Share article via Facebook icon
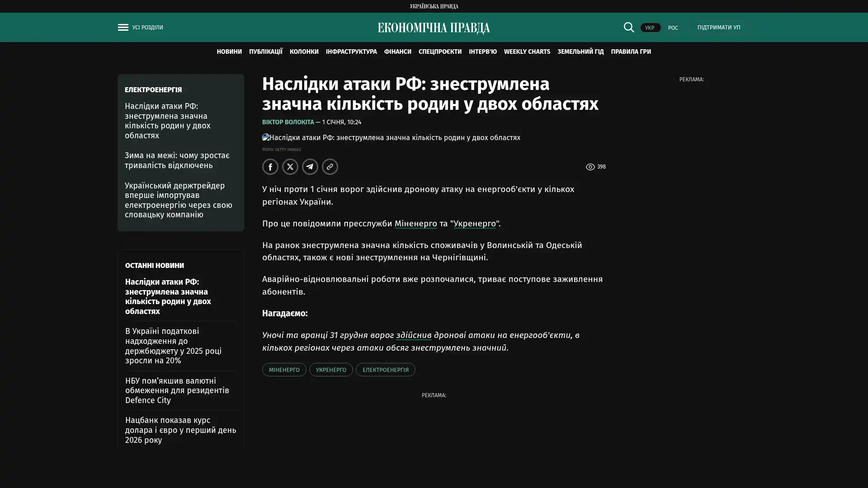 pos(270,167)
